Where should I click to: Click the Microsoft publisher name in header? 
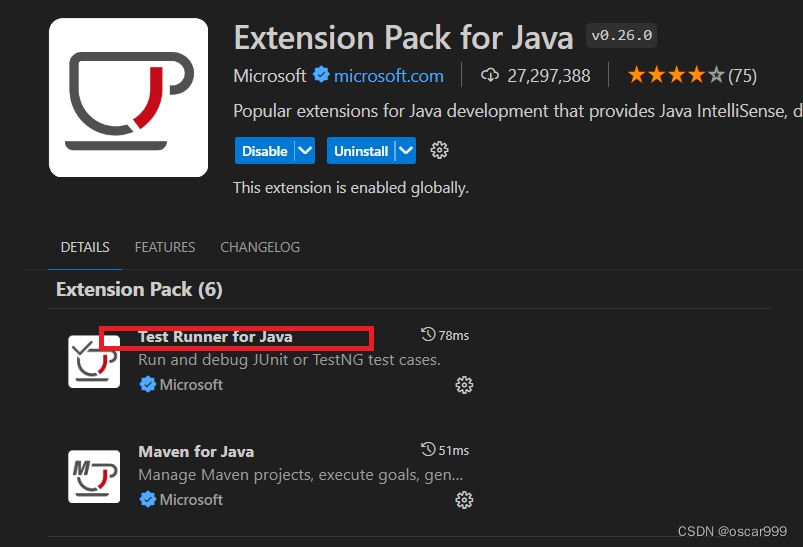tap(270, 76)
